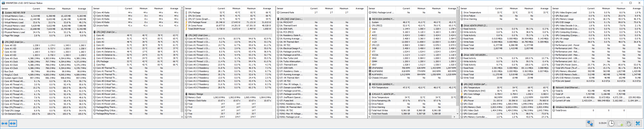The height and width of the screenshot is (129, 644).
Task: Select the Virtual Memory Load sensor row
Action: click(x=14, y=22)
